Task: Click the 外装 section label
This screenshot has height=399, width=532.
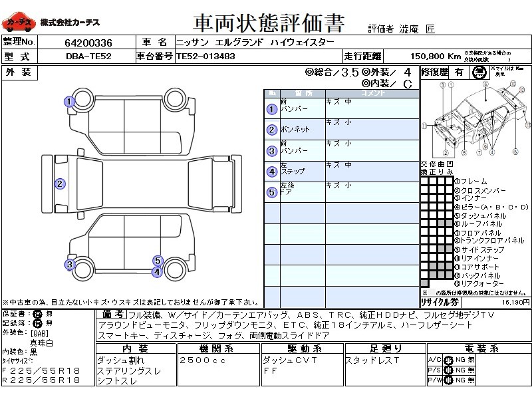Action: pyautogui.click(x=19, y=72)
